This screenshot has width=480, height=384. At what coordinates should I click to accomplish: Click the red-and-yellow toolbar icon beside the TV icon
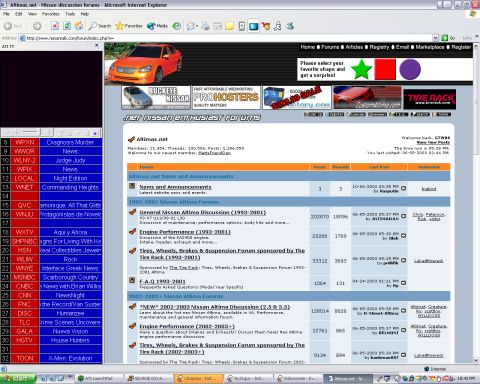click(x=266, y=26)
